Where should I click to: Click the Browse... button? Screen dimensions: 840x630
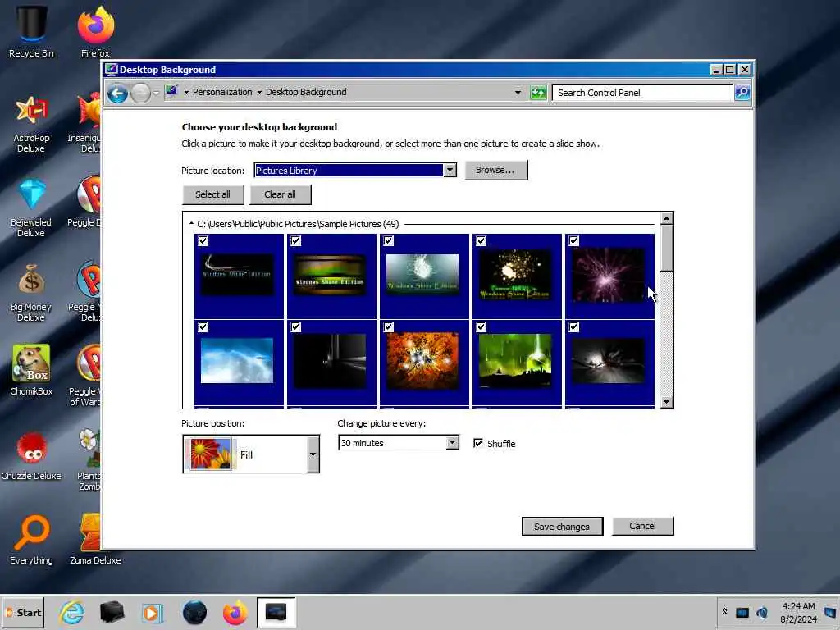coord(495,171)
